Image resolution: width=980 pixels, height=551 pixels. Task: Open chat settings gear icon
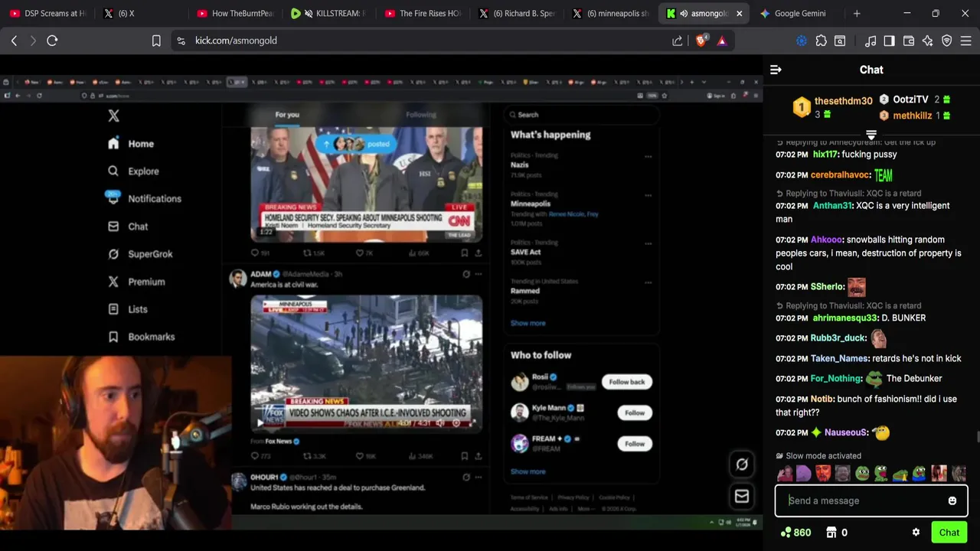point(916,533)
